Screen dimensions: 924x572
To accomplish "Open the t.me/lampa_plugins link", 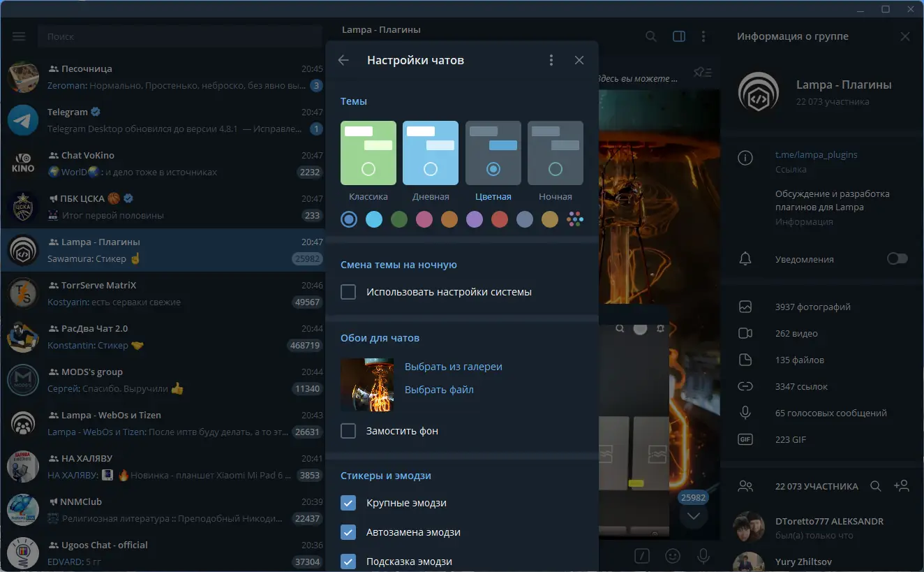I will point(817,154).
